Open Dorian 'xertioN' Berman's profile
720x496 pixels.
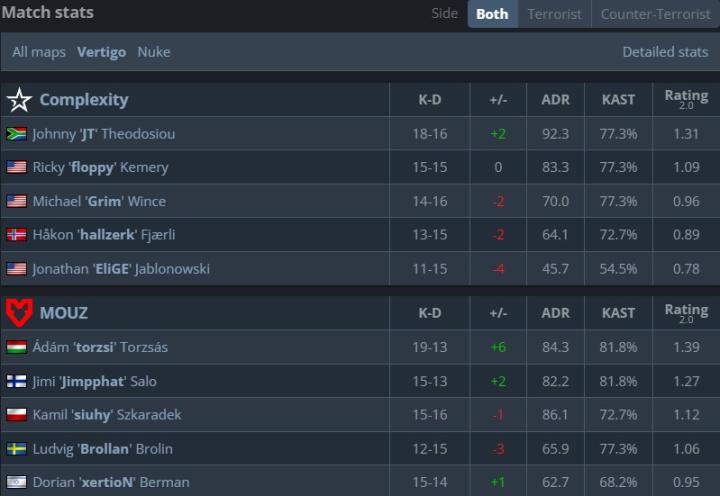click(111, 483)
